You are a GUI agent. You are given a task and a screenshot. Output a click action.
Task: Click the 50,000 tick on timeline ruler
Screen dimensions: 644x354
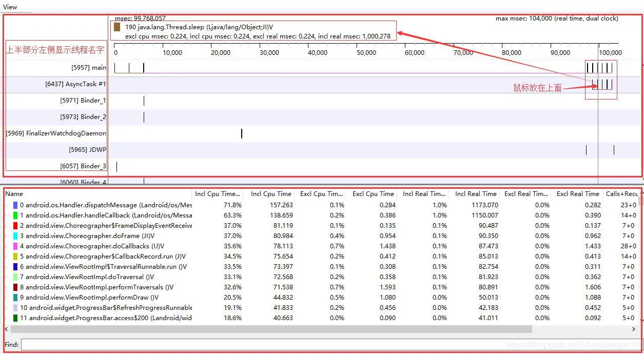[366, 52]
